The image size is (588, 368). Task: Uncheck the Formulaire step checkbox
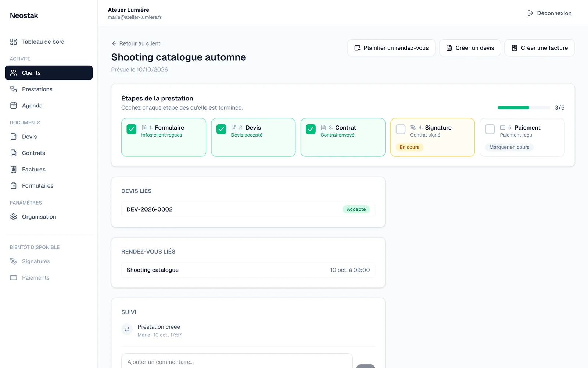(x=132, y=129)
